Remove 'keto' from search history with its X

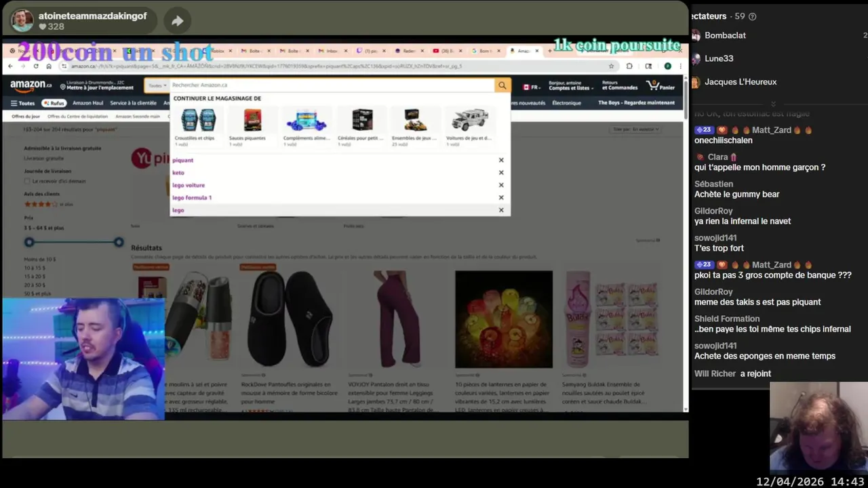click(x=501, y=173)
